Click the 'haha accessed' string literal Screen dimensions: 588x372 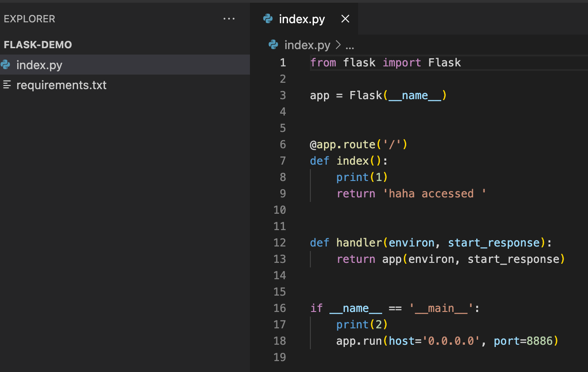[434, 193]
